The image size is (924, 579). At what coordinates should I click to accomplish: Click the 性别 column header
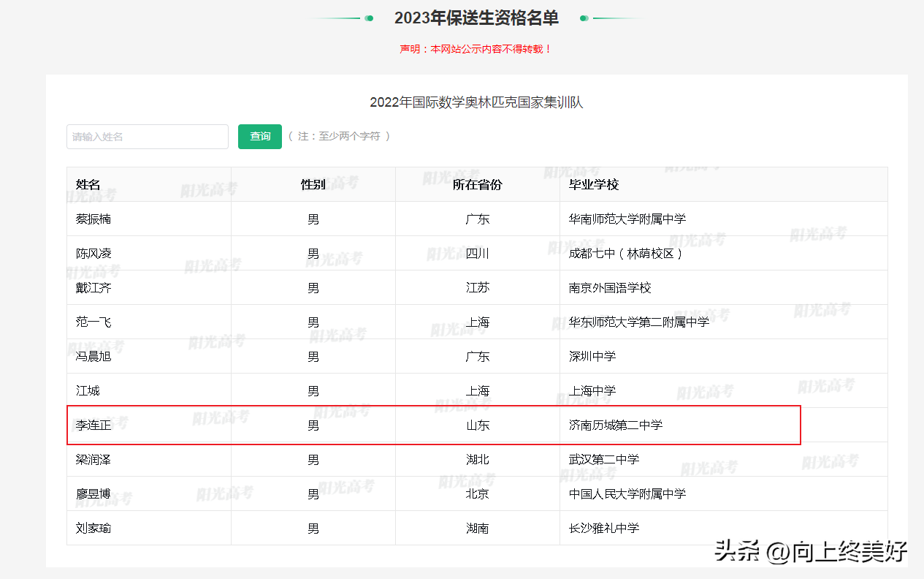(313, 185)
